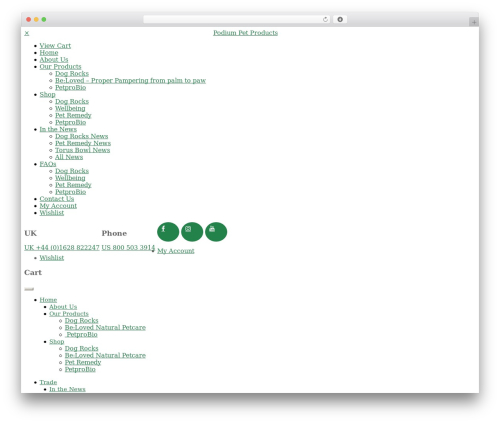Select Wellbeing under FAQs
This screenshot has width=500, height=423.
point(70,178)
